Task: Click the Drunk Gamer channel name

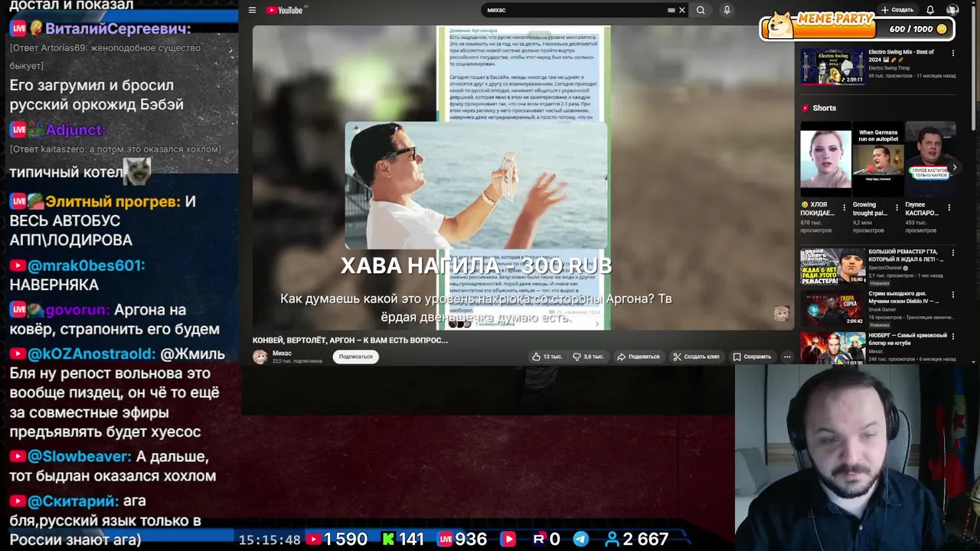Action: pyautogui.click(x=881, y=310)
